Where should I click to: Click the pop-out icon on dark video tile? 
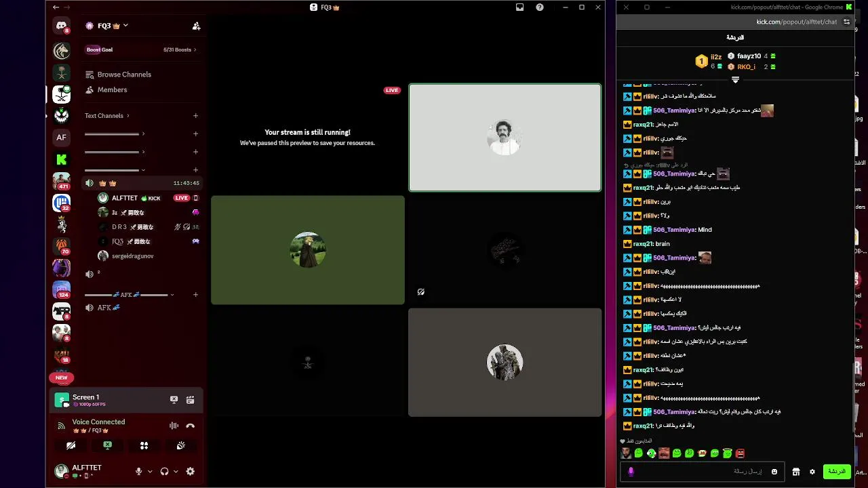tap(421, 292)
